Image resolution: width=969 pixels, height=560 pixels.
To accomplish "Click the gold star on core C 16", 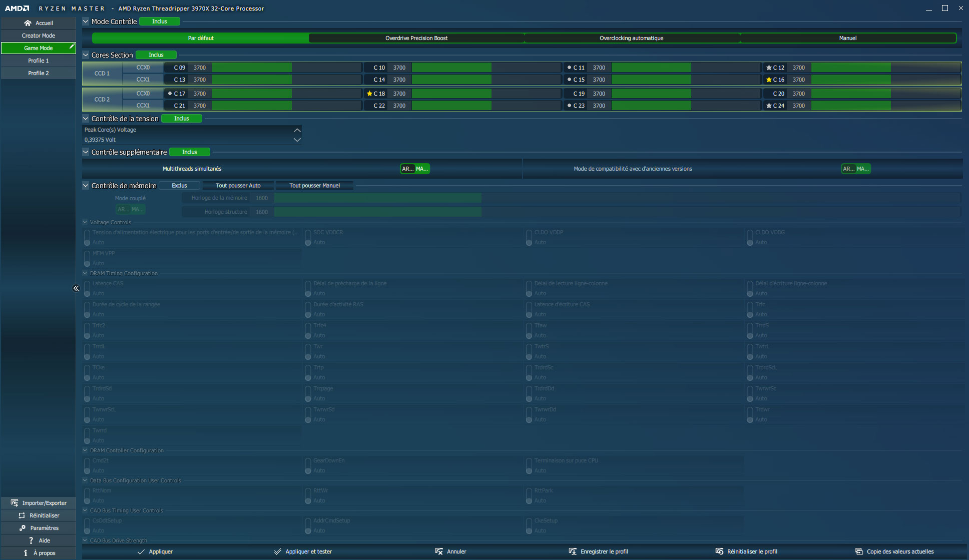I will [769, 80].
